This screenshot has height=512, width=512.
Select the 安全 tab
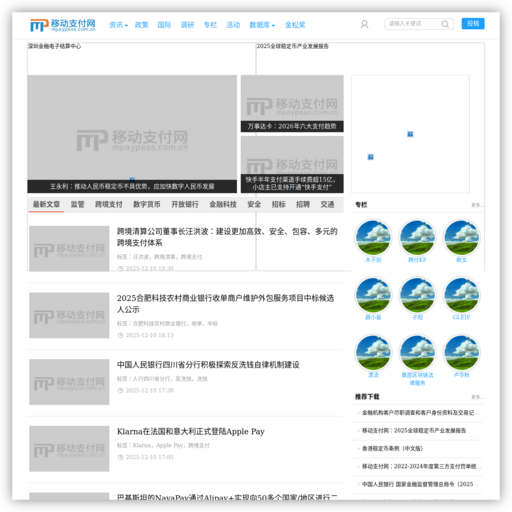click(x=254, y=204)
